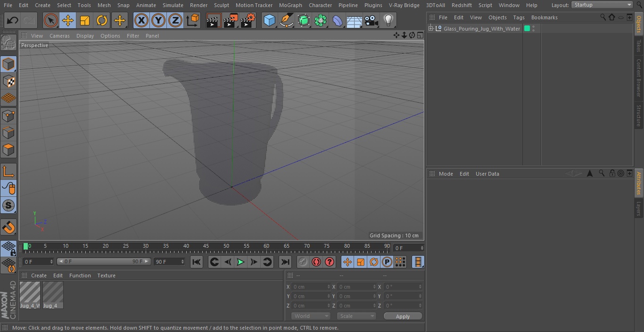This screenshot has width=644, height=332.
Task: Switch to the Content Browser tab
Action: 639,78
